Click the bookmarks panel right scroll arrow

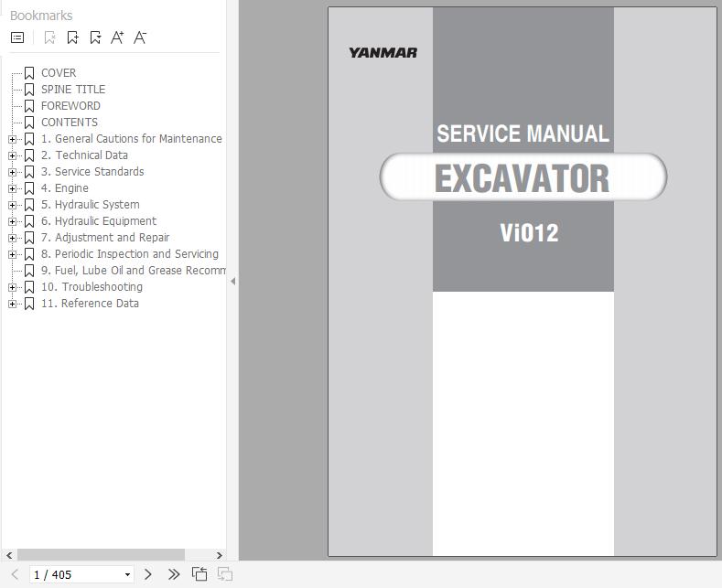[220, 555]
